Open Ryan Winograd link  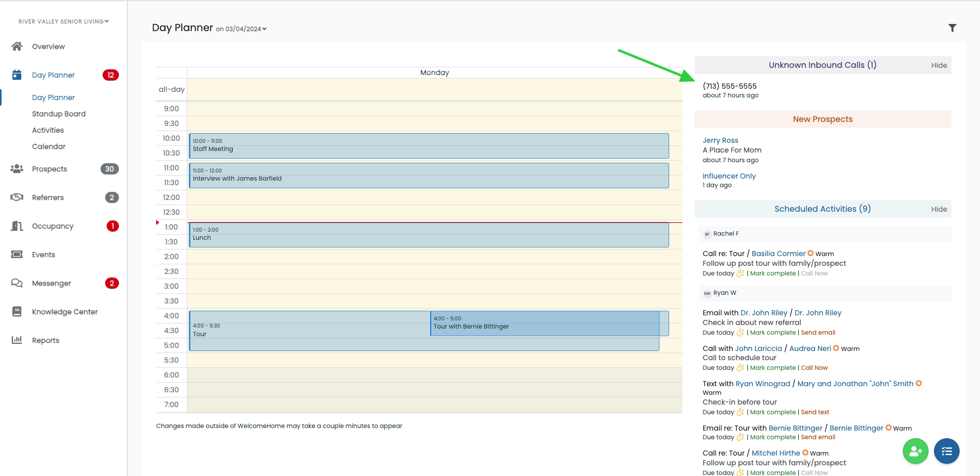click(763, 384)
